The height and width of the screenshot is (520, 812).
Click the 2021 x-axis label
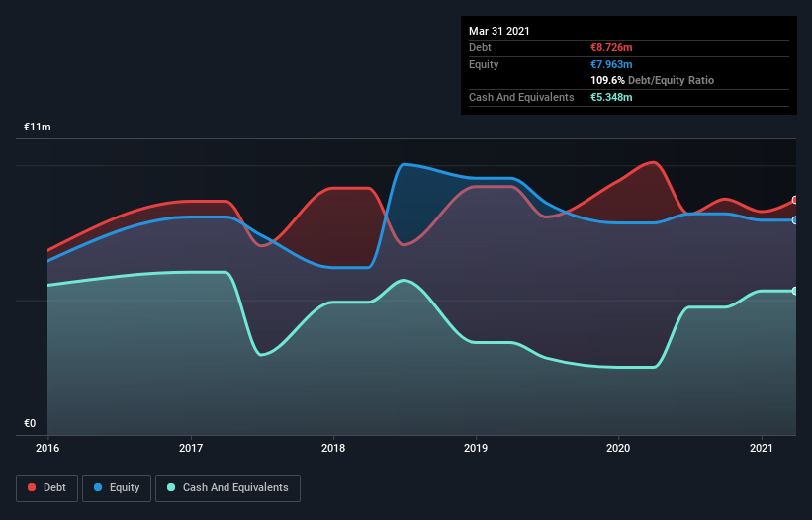pyautogui.click(x=762, y=448)
